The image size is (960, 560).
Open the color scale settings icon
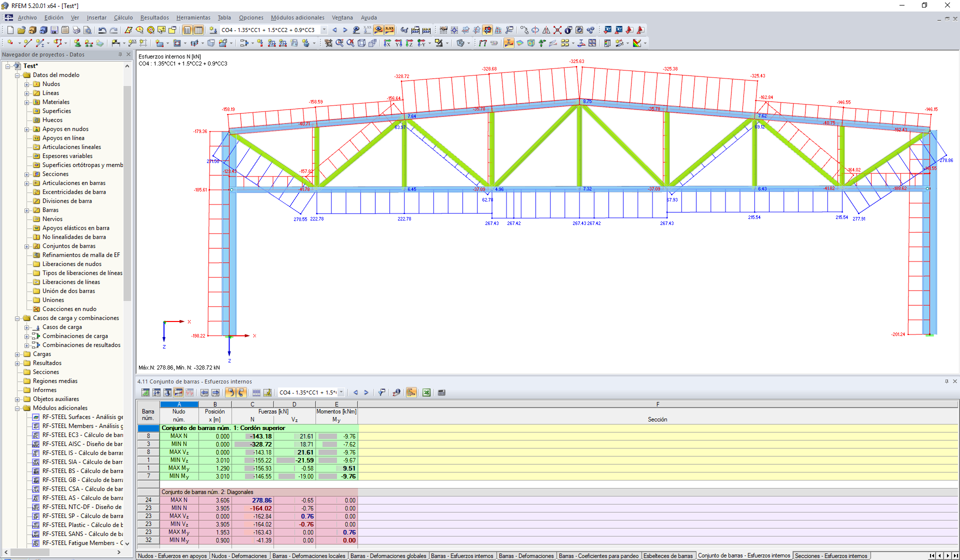pyautogui.click(x=636, y=43)
